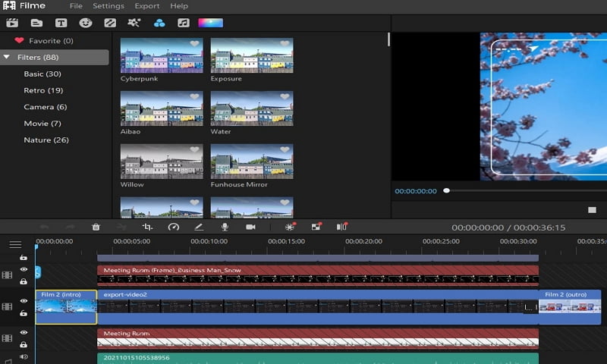This screenshot has height=364, width=607.
Task: Select the export-video2 clip
Action: pos(318,307)
